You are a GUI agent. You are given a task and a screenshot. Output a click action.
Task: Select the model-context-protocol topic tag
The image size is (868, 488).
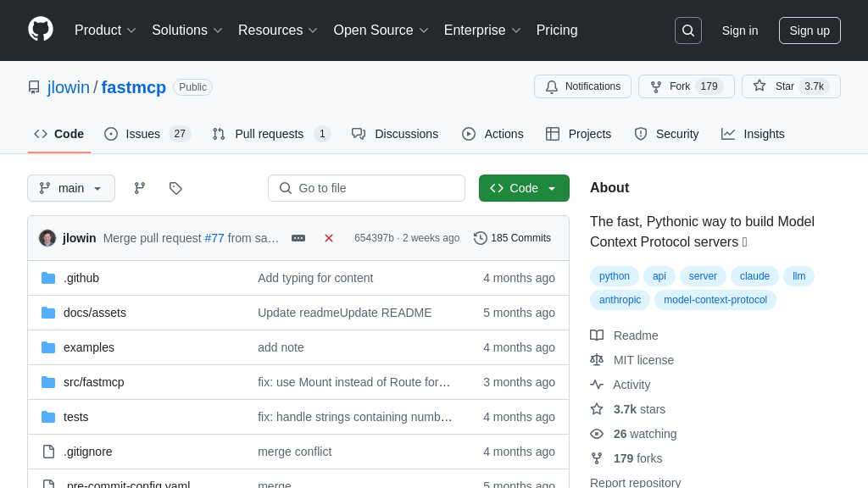[715, 300]
